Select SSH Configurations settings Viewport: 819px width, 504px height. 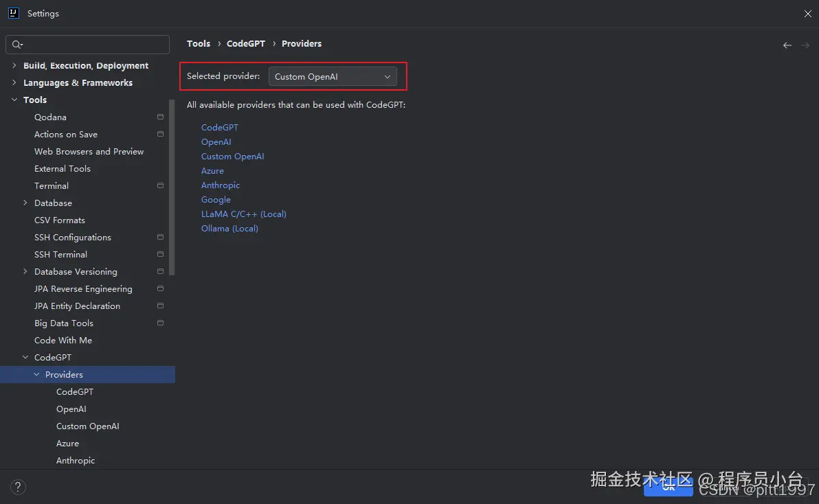(73, 238)
